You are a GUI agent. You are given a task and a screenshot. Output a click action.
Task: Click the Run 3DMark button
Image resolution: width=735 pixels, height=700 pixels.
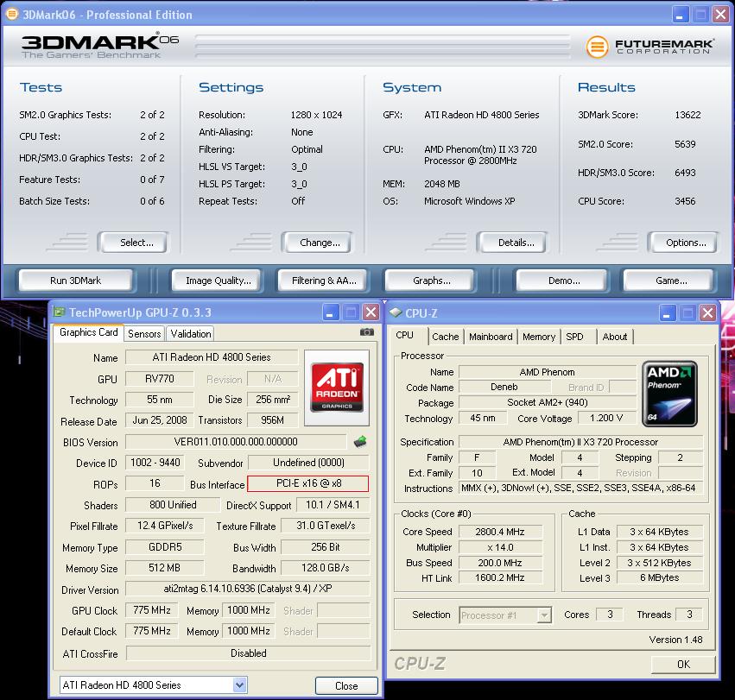point(75,281)
